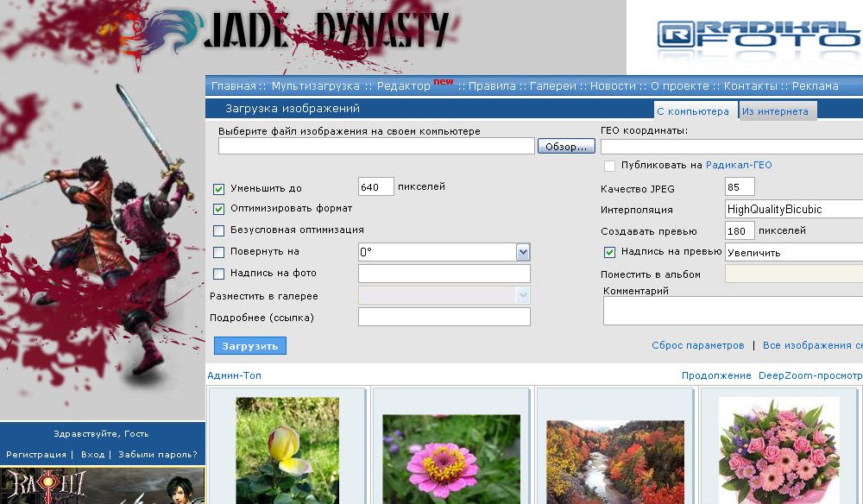Click the Качество JPEG 85 field
This screenshot has width=863, height=504.
(740, 187)
